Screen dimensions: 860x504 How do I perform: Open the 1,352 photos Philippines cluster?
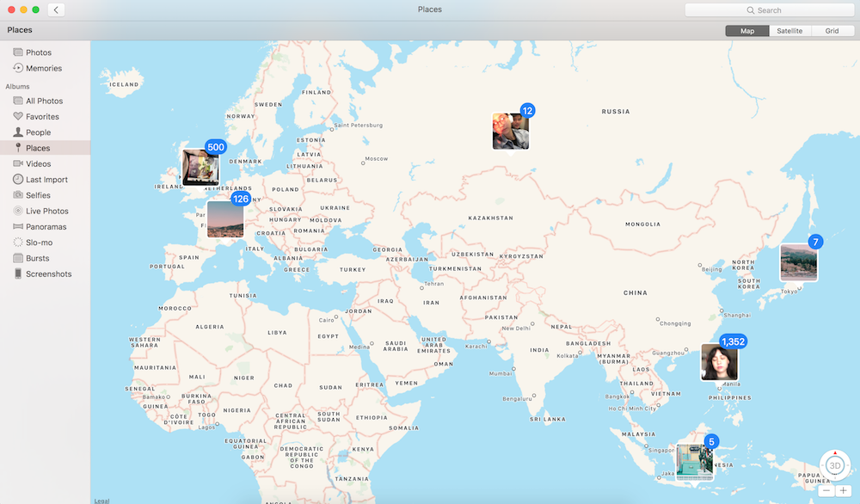[x=719, y=362]
